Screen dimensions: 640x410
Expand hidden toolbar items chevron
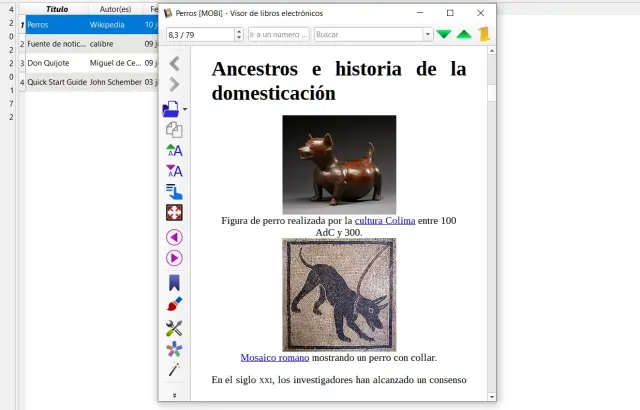pyautogui.click(x=174, y=395)
